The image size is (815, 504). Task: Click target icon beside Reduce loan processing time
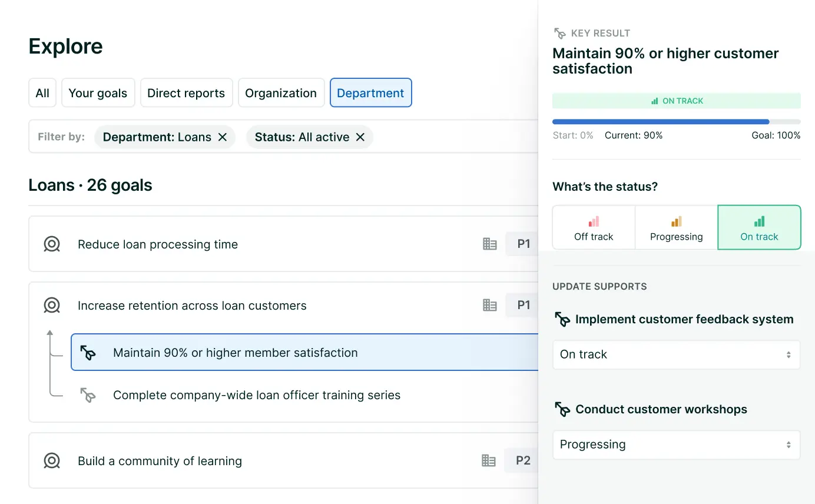click(52, 244)
